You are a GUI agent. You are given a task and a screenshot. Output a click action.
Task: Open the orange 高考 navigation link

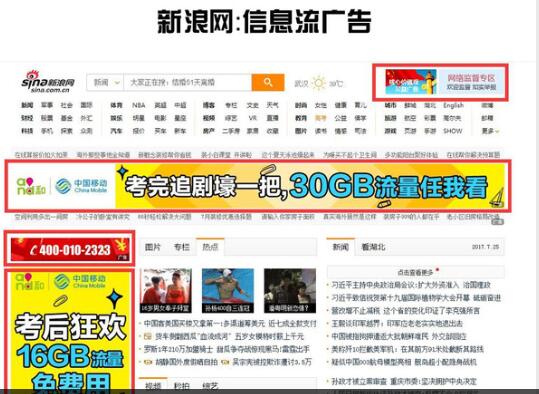pyautogui.click(x=321, y=118)
